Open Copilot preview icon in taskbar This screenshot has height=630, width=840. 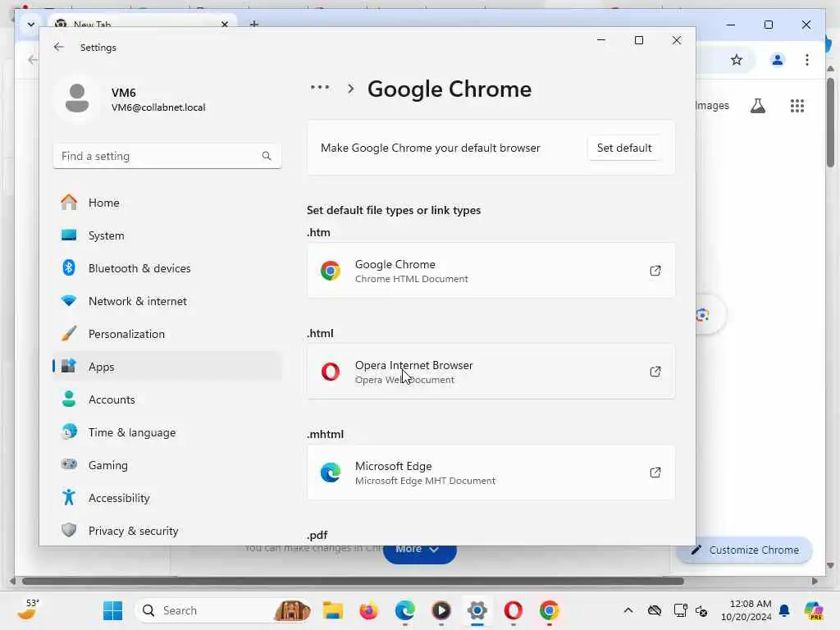click(x=813, y=610)
